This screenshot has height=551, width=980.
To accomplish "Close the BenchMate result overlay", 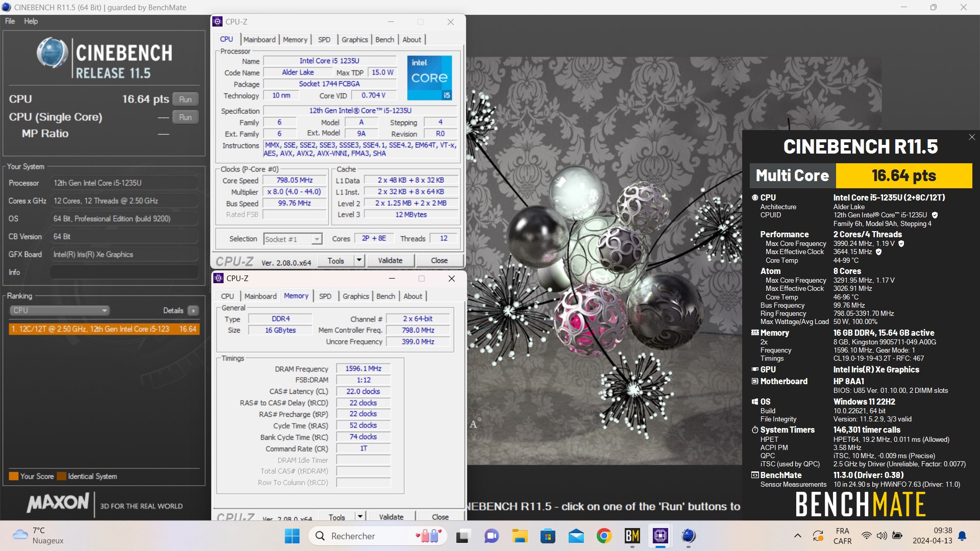I will pos(972,137).
